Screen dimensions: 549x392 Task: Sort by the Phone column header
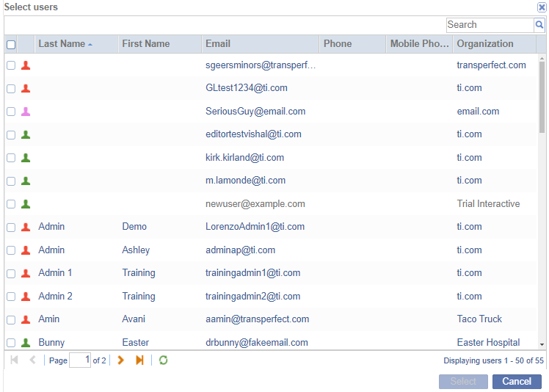tap(352, 44)
